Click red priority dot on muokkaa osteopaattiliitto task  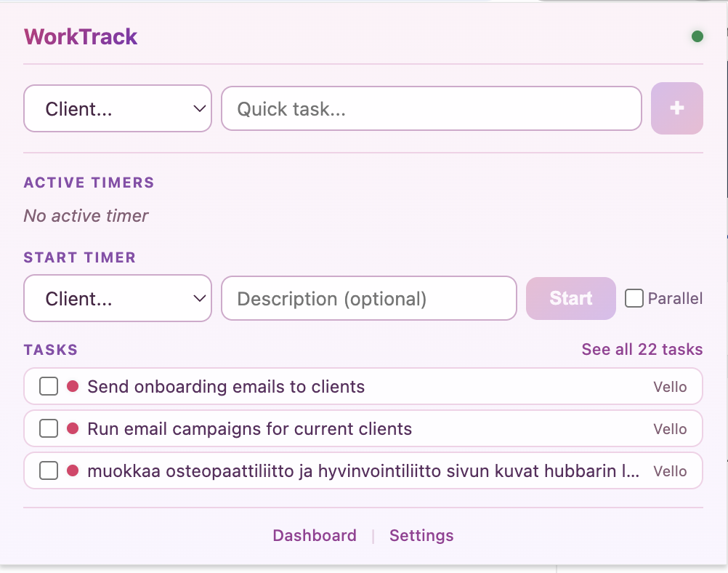[73, 471]
